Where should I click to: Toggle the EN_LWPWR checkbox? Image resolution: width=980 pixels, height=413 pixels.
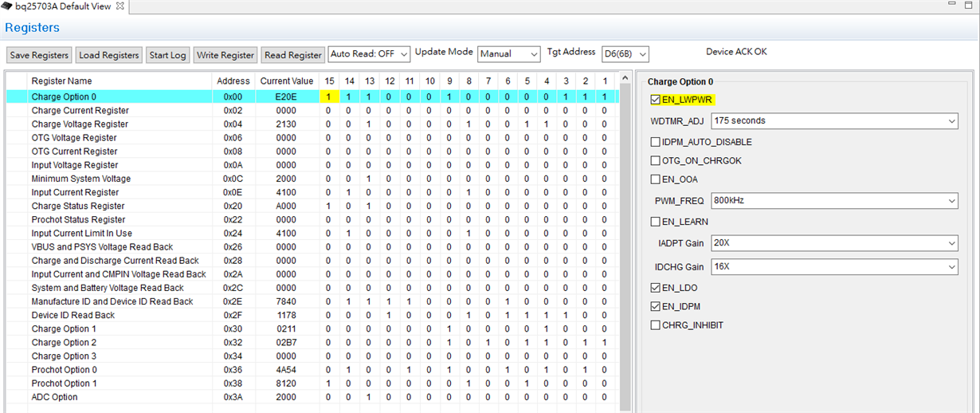[656, 100]
